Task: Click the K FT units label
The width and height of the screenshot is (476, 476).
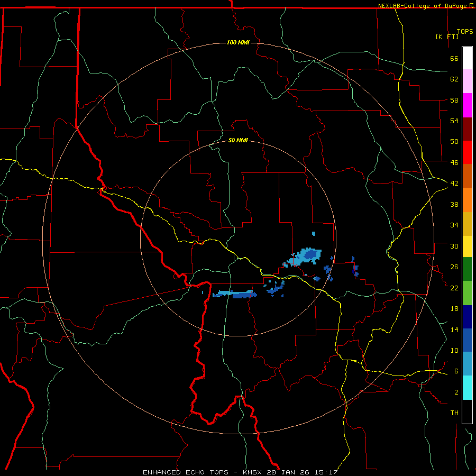Action: click(447, 36)
